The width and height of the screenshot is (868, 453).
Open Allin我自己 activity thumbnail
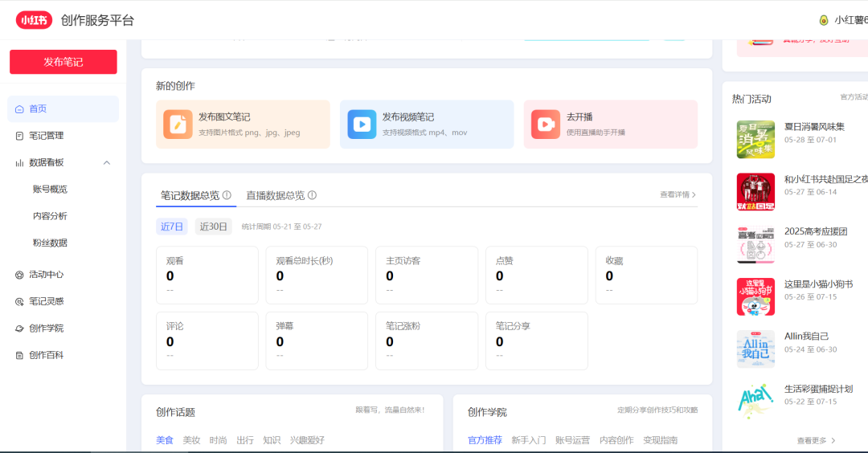pyautogui.click(x=755, y=349)
